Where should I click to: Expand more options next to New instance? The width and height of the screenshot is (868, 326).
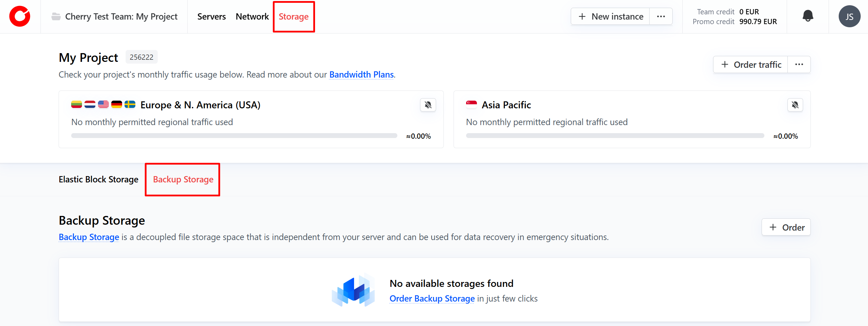661,16
